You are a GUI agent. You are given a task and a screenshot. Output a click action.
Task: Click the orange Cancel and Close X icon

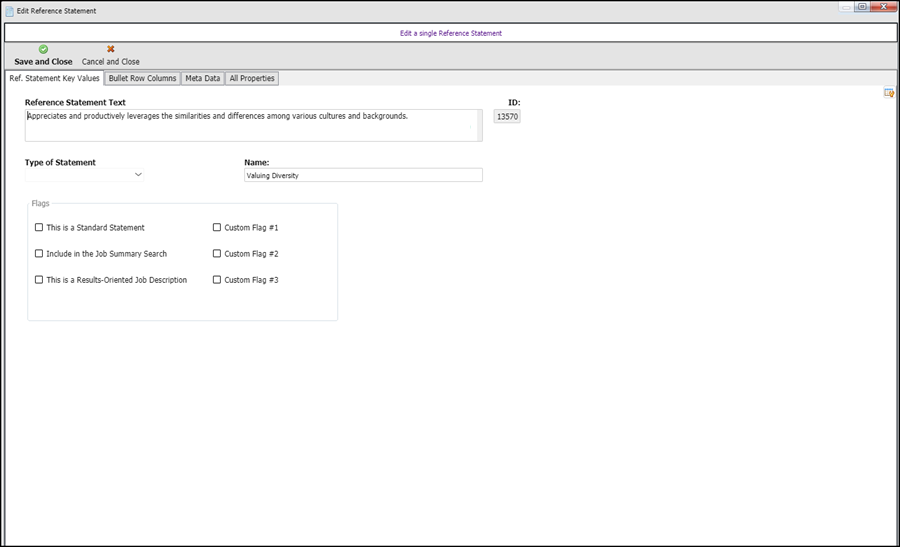[x=111, y=49]
